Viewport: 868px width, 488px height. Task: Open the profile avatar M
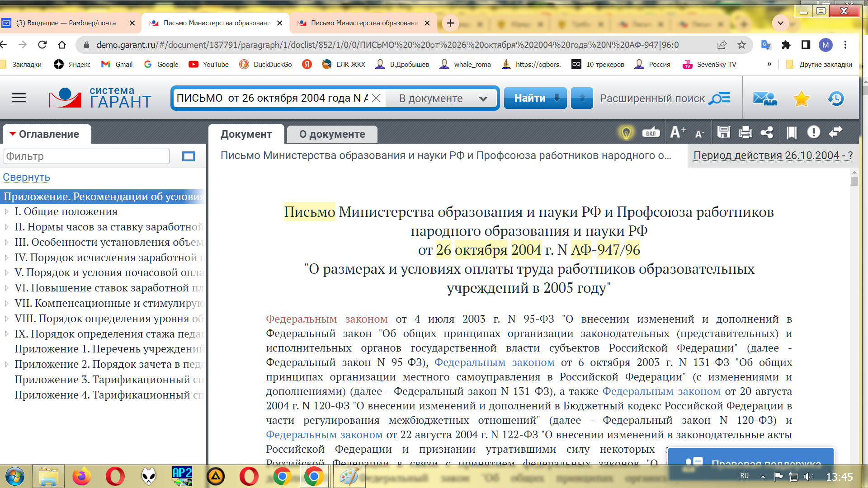826,45
